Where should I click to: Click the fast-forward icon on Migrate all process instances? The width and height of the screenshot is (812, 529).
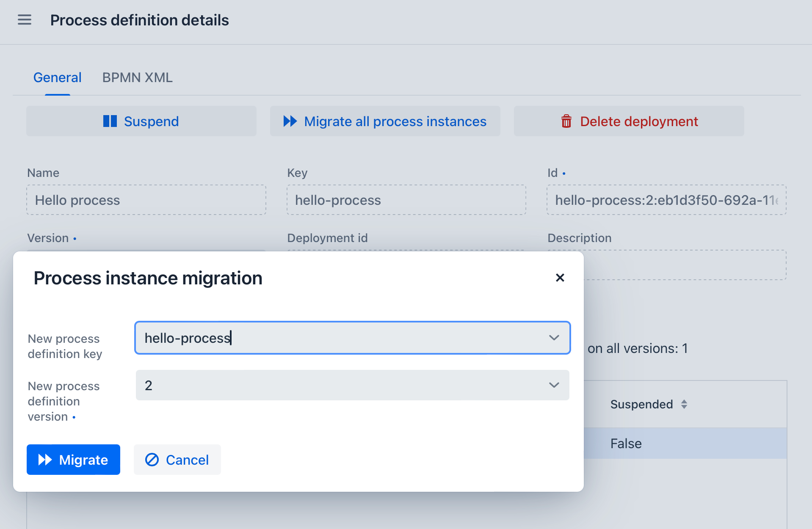(x=290, y=121)
